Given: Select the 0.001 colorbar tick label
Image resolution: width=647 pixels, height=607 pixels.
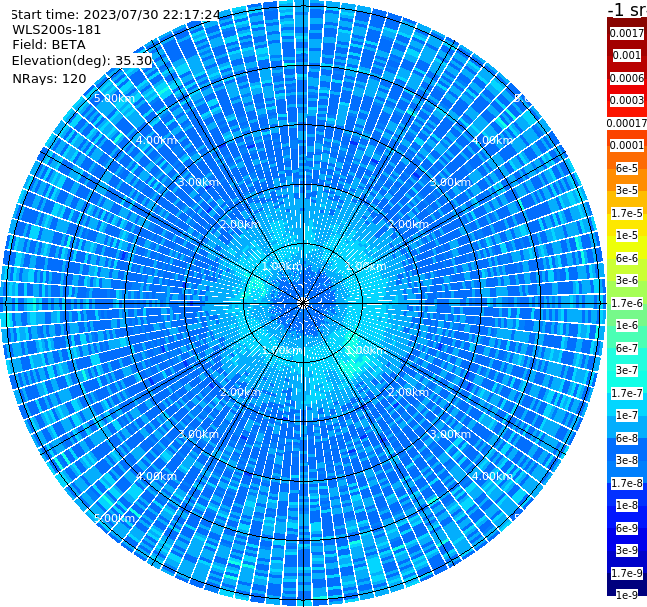Looking at the screenshot, I should tap(627, 55).
